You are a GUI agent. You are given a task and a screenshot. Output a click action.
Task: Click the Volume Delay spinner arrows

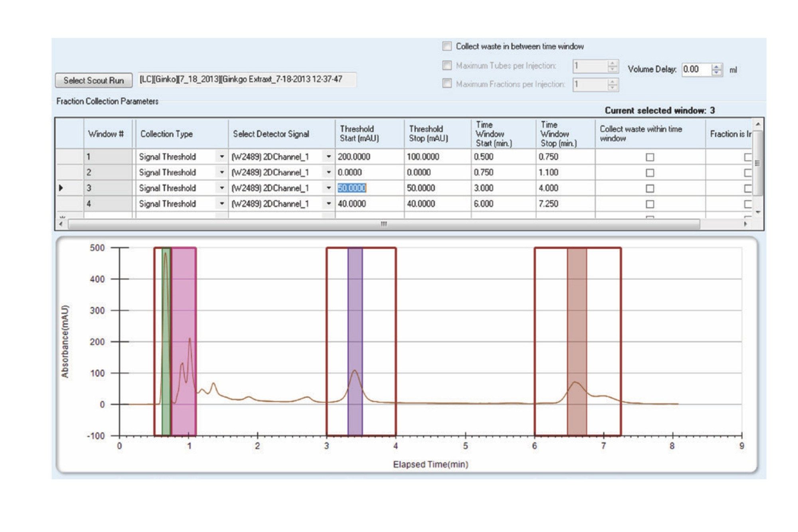[717, 69]
